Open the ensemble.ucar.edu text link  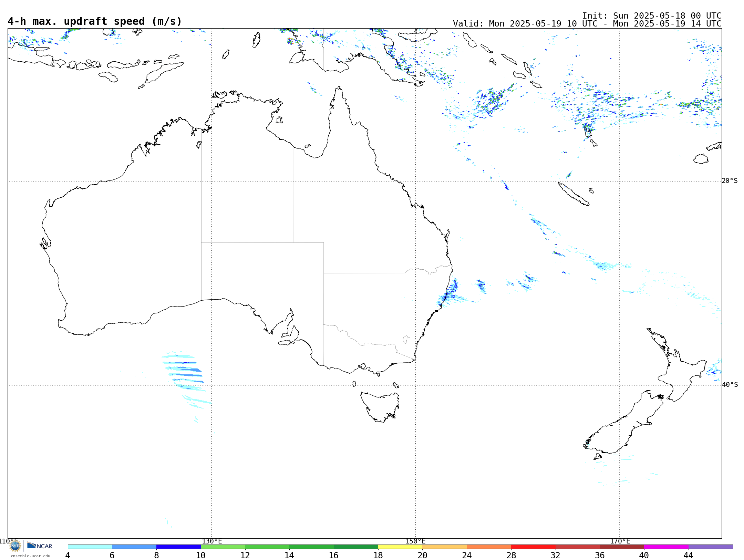tap(31, 556)
